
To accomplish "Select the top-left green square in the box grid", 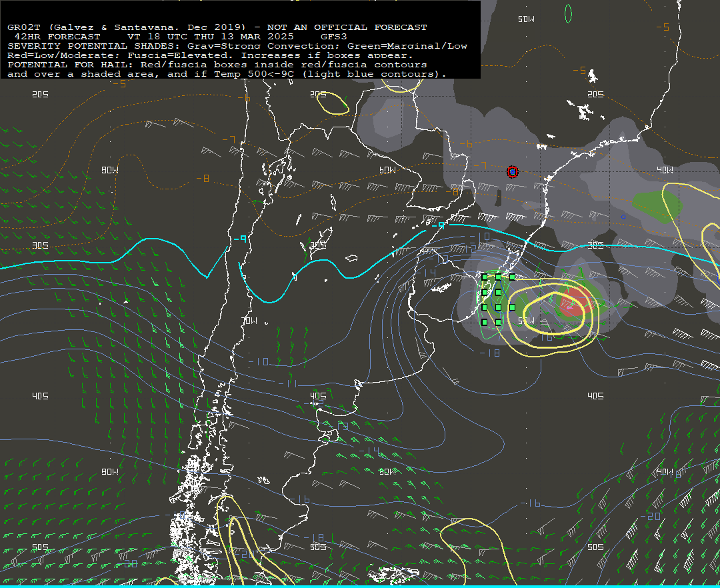I will [484, 277].
